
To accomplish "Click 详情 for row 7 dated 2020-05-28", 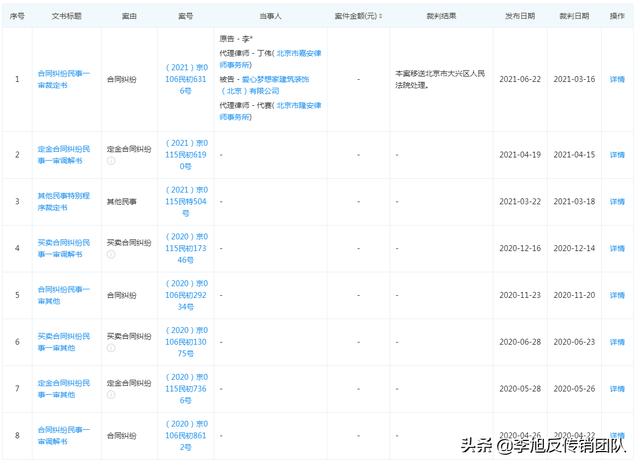I will tap(617, 389).
